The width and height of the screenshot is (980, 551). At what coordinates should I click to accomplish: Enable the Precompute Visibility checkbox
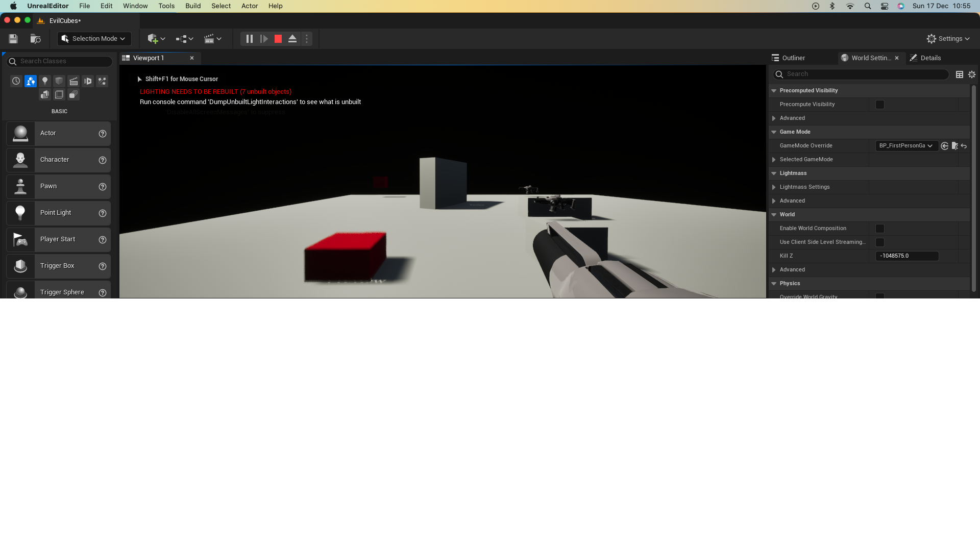879,104
